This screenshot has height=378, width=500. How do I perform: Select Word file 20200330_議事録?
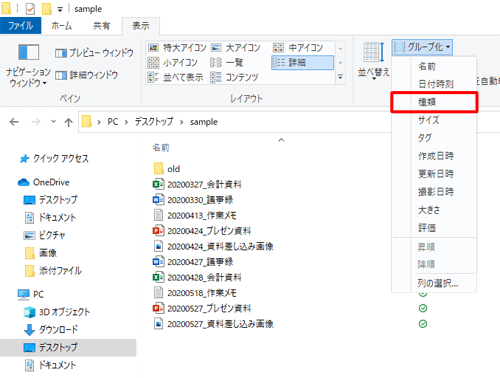pyautogui.click(x=193, y=200)
